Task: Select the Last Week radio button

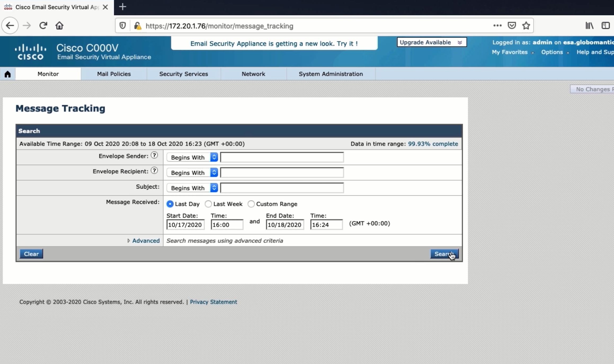Action: pyautogui.click(x=208, y=204)
